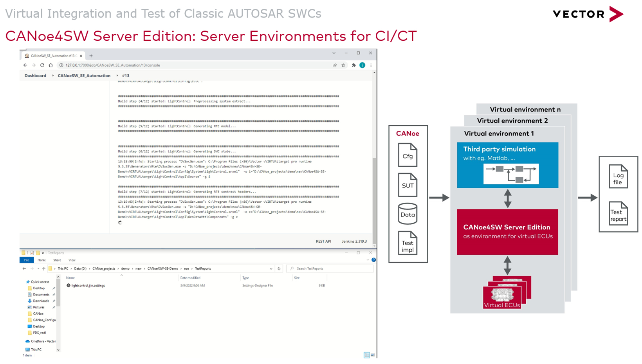
Task: Open the browser profile avatar
Action: point(362,65)
